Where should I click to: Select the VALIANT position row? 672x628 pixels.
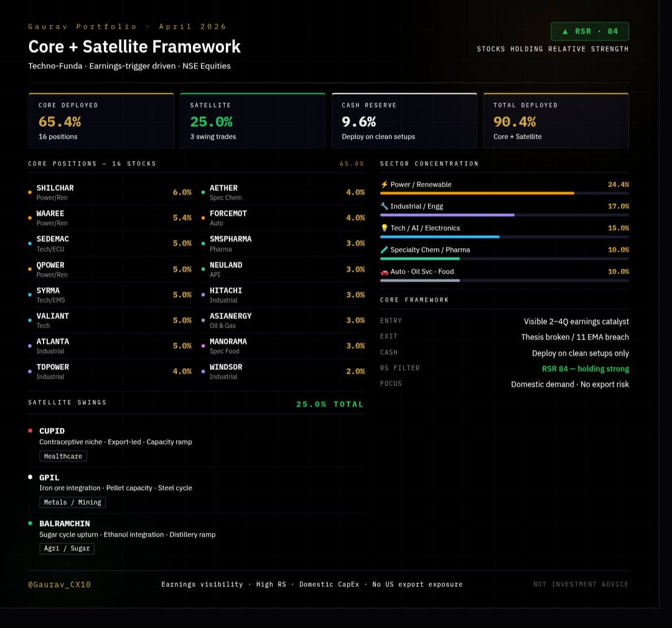[110, 320]
